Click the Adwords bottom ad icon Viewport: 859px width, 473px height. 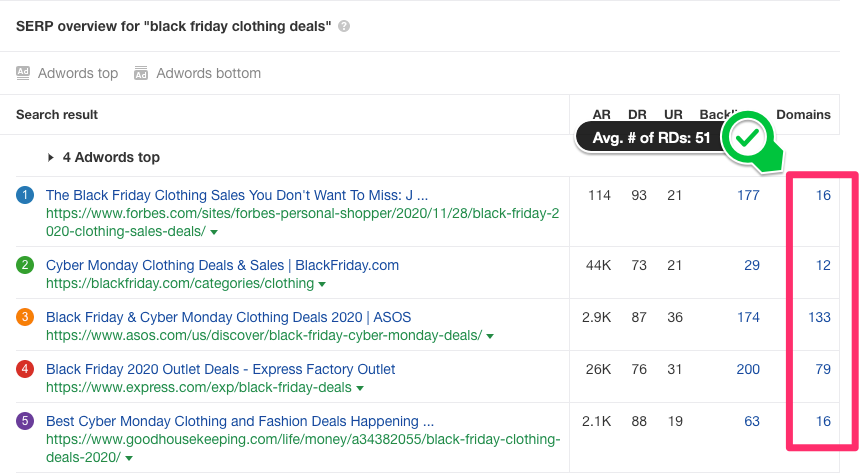click(x=141, y=73)
